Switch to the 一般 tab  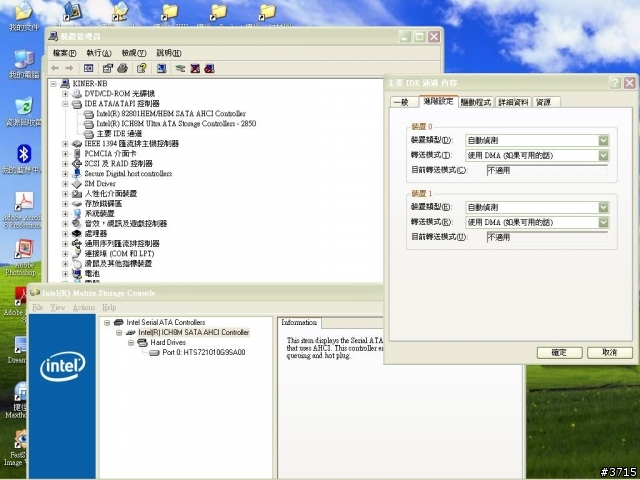(404, 102)
